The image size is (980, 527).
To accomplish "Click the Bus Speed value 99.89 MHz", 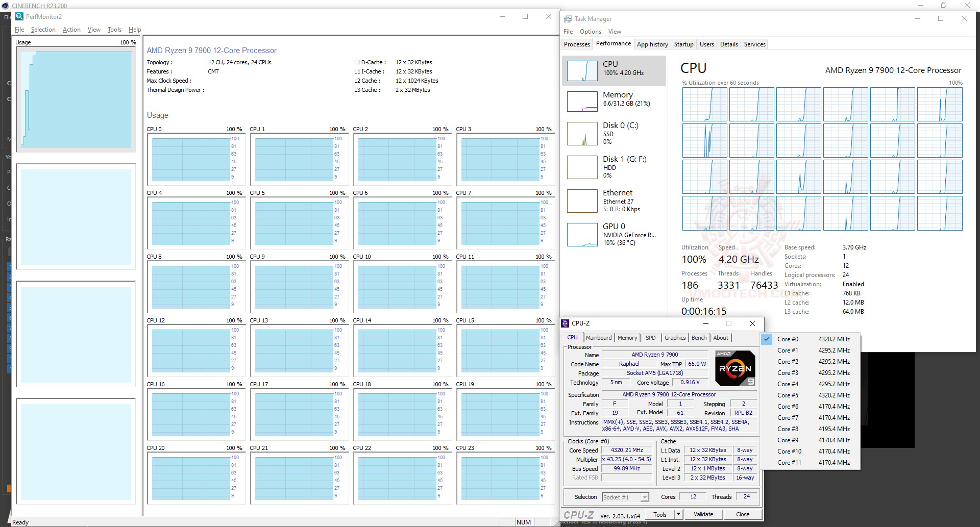I will pos(627,469).
